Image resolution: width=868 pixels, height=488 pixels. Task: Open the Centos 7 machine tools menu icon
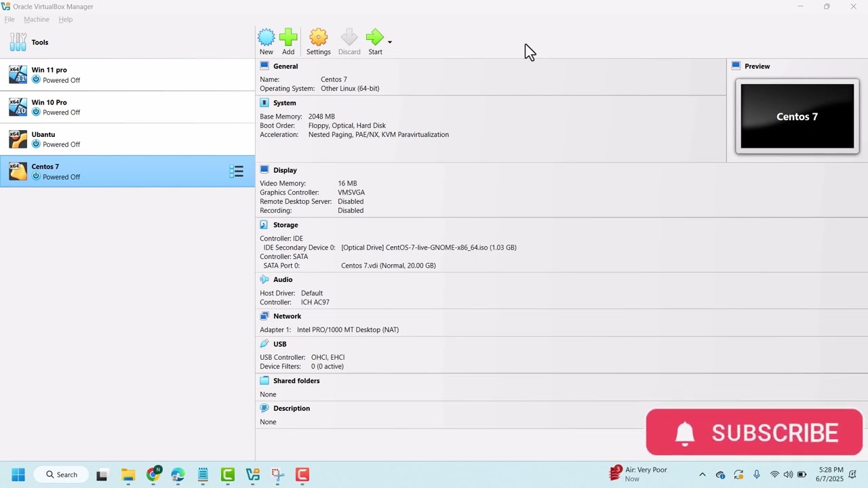236,171
